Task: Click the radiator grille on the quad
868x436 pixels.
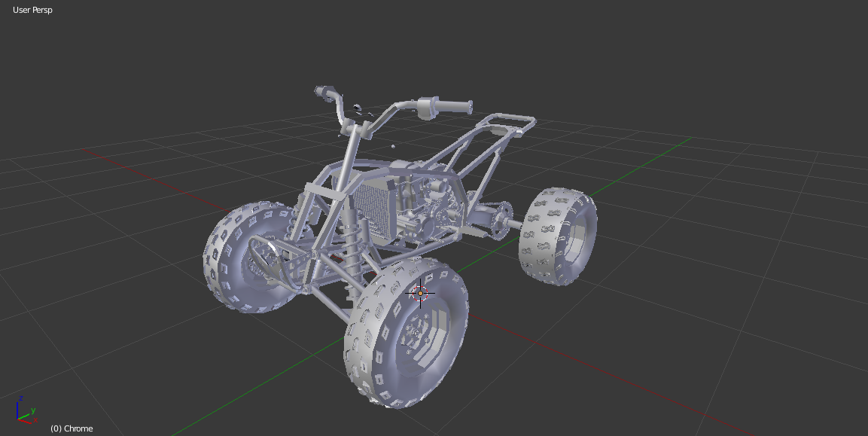Action: tap(371, 209)
